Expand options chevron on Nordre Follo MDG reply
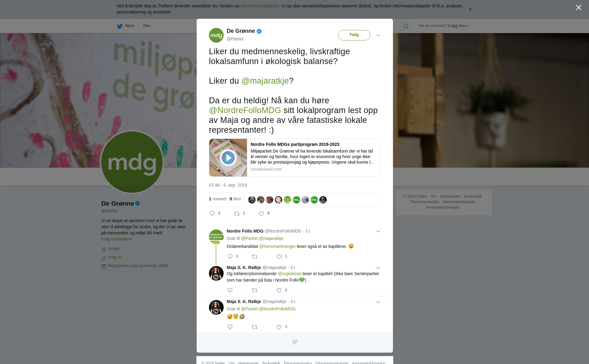The width and height of the screenshot is (589, 364). pos(378,231)
